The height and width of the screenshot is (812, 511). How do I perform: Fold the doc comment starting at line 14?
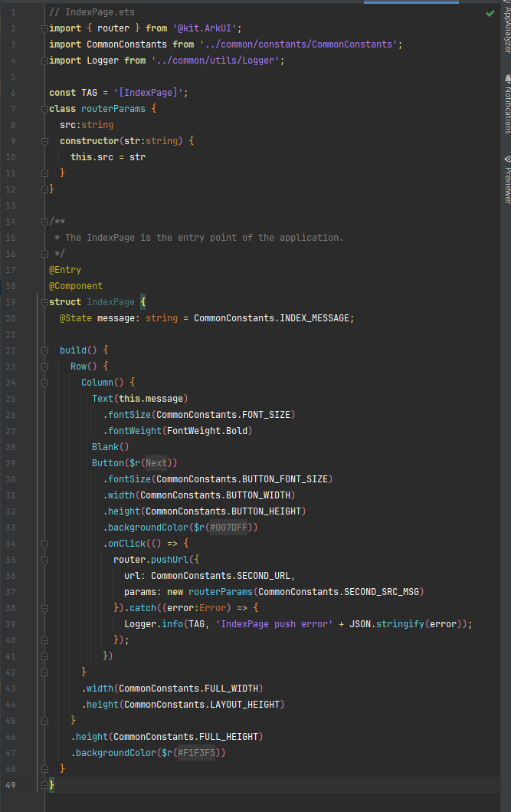45,222
